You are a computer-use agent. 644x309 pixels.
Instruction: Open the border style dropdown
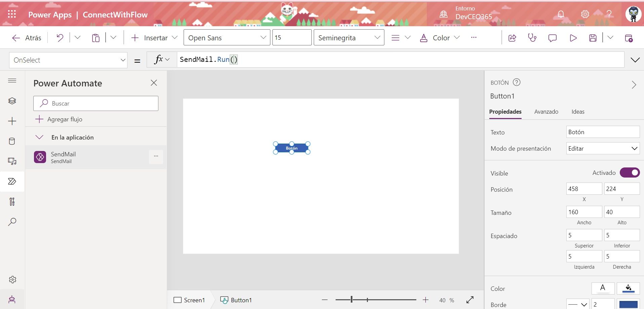578,304
